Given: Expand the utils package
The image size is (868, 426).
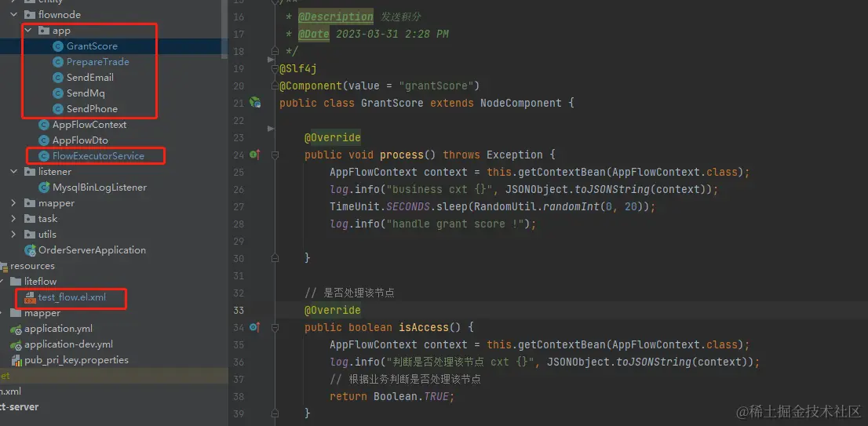Looking at the screenshot, I should point(14,235).
